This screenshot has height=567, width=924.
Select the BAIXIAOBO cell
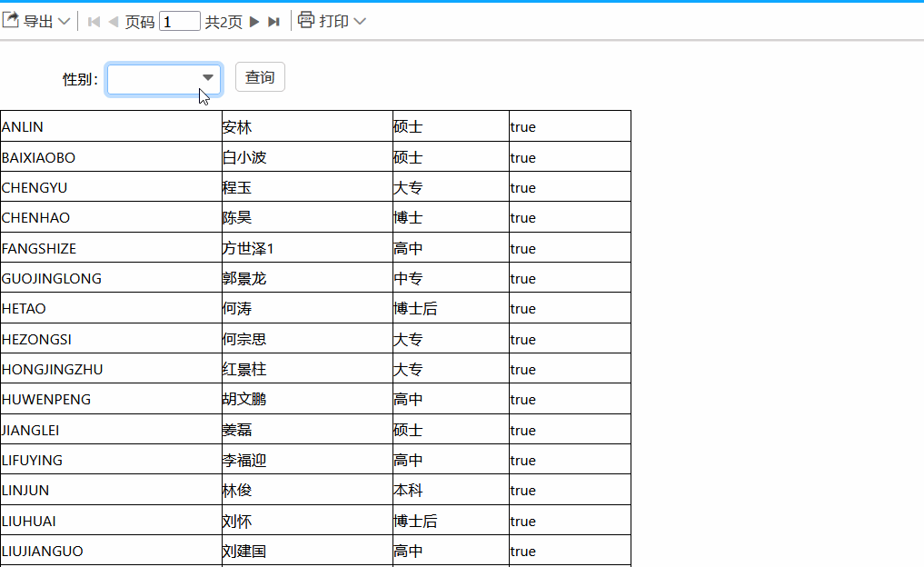pos(112,157)
